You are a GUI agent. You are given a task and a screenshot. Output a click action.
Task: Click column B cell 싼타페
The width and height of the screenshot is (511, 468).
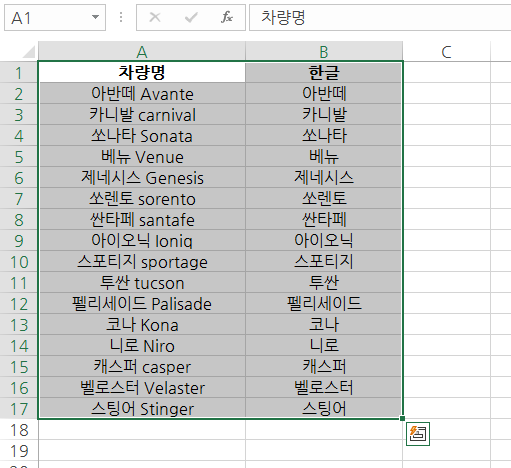tap(324, 219)
